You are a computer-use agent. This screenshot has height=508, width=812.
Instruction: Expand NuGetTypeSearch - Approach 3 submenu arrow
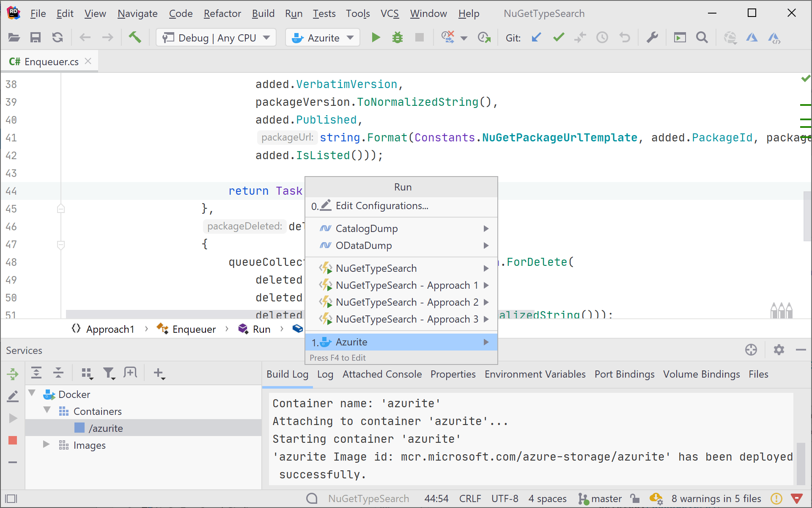tap(486, 319)
